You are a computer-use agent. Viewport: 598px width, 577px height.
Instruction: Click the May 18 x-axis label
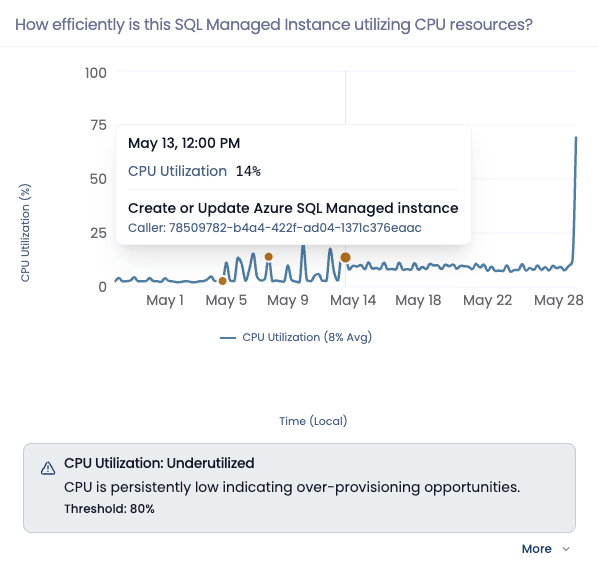pyautogui.click(x=418, y=301)
